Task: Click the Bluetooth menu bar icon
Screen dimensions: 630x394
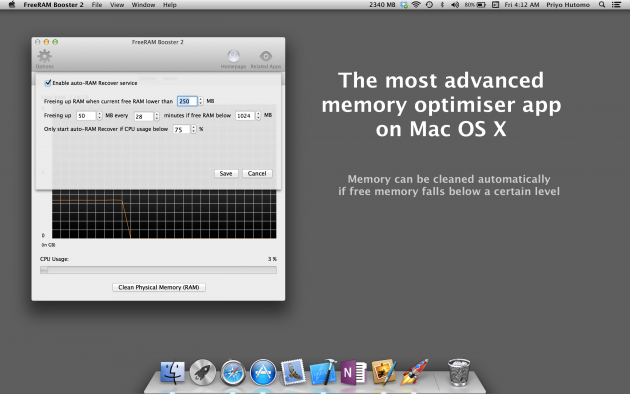Action: tap(442, 5)
